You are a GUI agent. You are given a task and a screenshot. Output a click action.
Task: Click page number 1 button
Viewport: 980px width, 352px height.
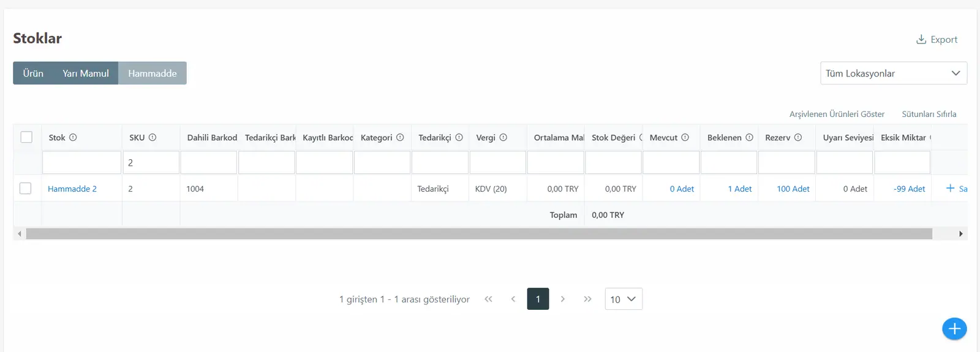pyautogui.click(x=538, y=299)
